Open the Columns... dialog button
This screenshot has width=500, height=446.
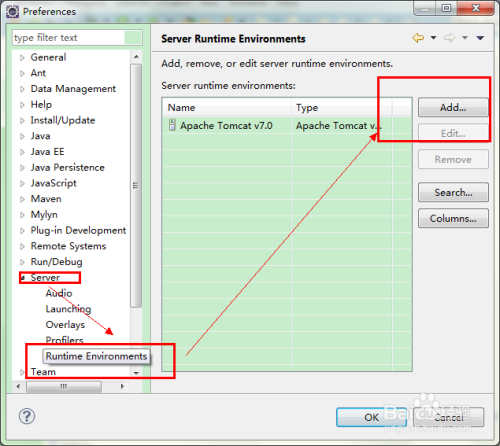click(x=453, y=218)
